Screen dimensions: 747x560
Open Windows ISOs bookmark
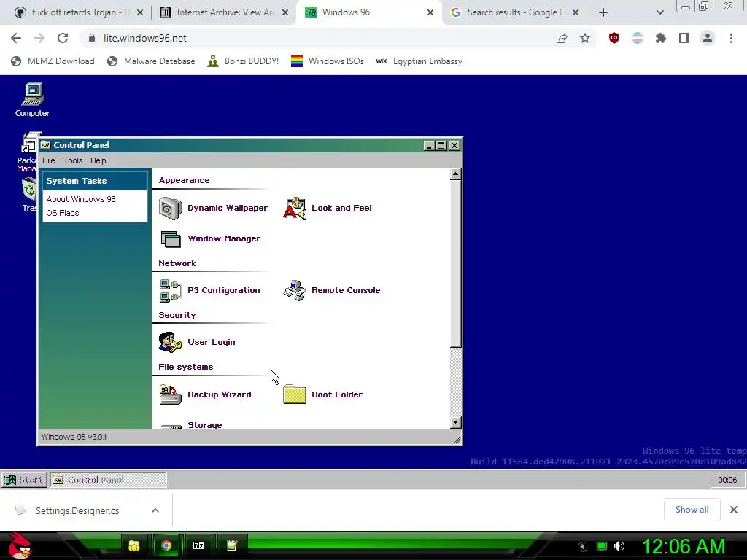(328, 61)
